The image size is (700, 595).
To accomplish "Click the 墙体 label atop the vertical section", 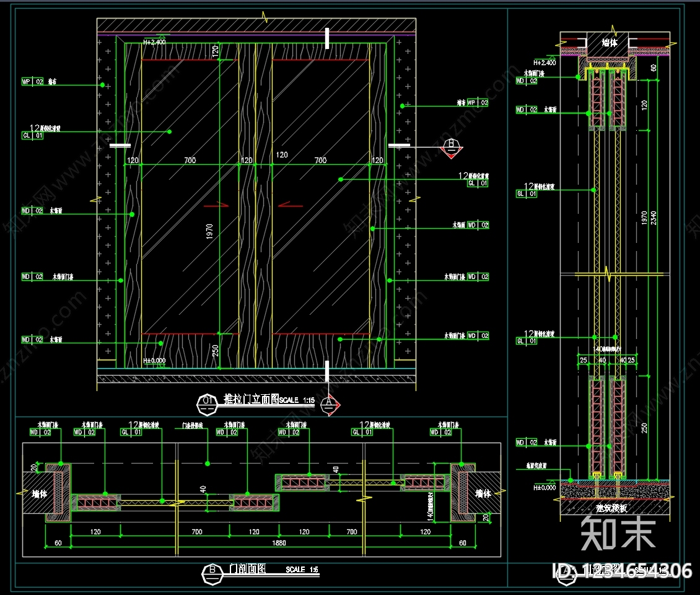I will click(610, 43).
